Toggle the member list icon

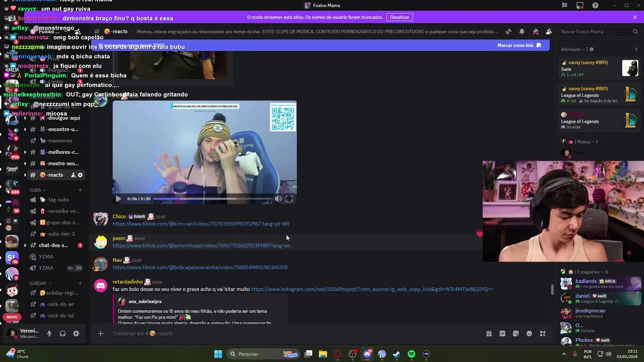(549, 32)
